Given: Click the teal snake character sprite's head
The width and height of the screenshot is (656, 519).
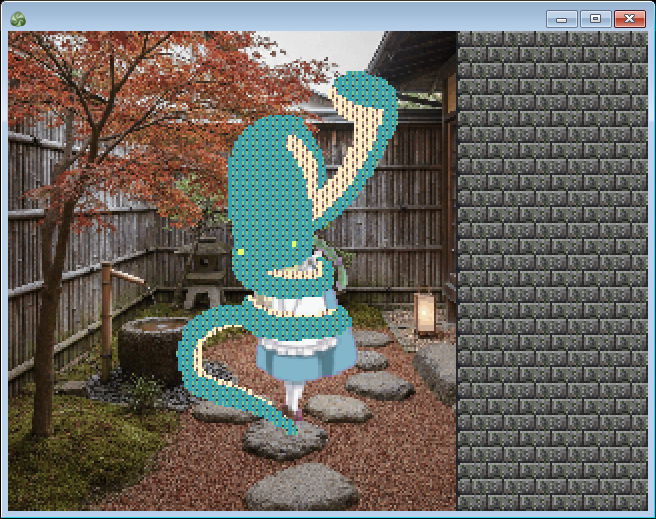Looking at the screenshot, I should coord(274,201).
